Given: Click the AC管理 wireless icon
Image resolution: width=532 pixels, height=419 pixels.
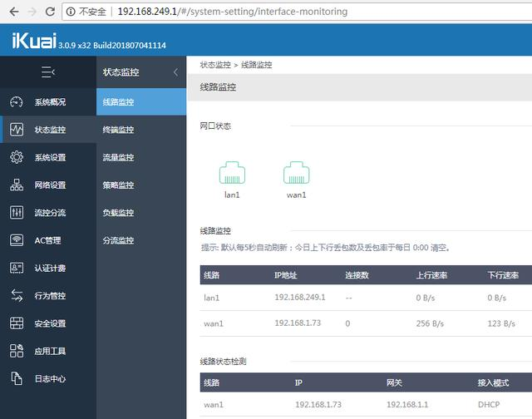Looking at the screenshot, I should pyautogui.click(x=17, y=240).
